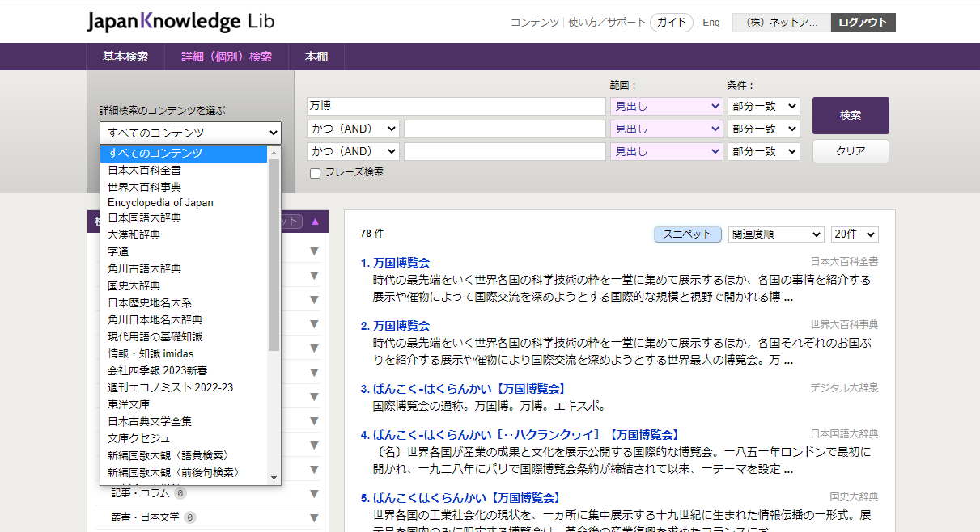
Task: Open the 関連度順 sort order dropdown
Action: click(x=776, y=234)
